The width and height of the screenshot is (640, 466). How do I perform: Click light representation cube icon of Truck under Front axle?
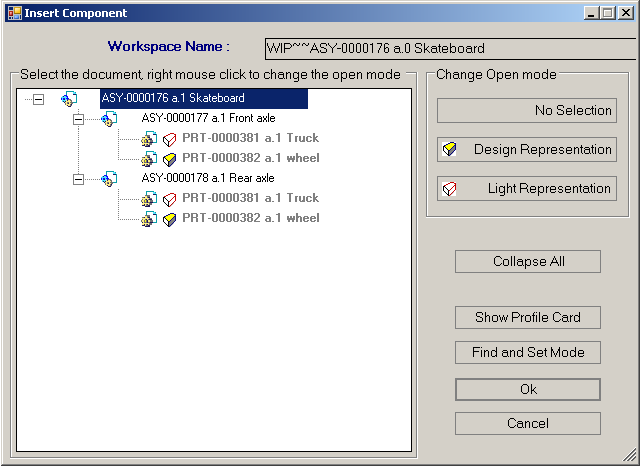(x=169, y=139)
